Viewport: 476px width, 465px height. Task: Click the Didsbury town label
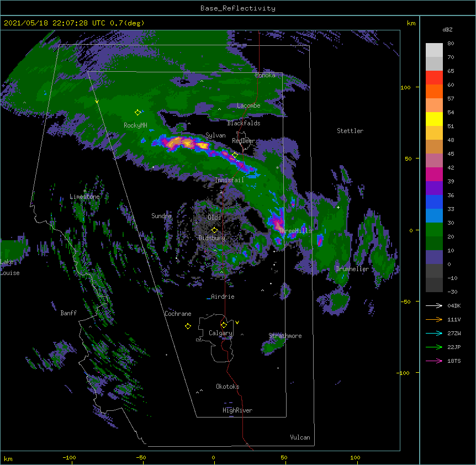pyautogui.click(x=211, y=238)
